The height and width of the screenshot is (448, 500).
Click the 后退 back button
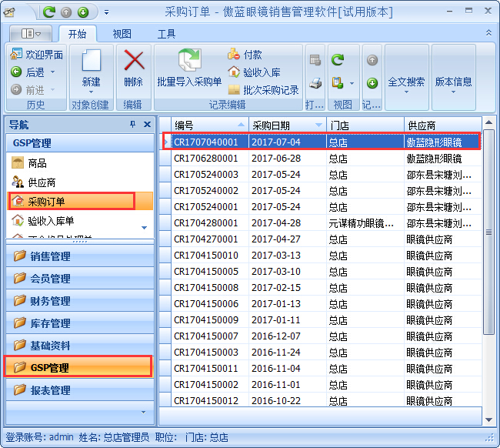pos(17,72)
